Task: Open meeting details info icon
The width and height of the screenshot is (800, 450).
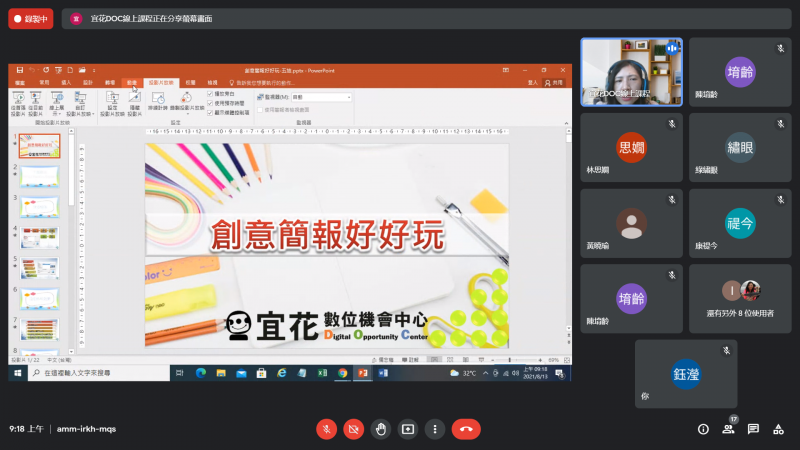Action: click(703, 429)
